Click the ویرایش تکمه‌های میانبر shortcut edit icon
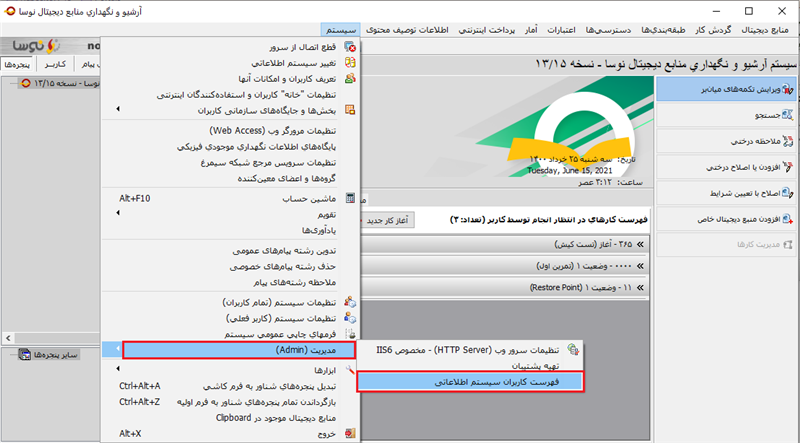This screenshot has width=800, height=443. coord(789,91)
